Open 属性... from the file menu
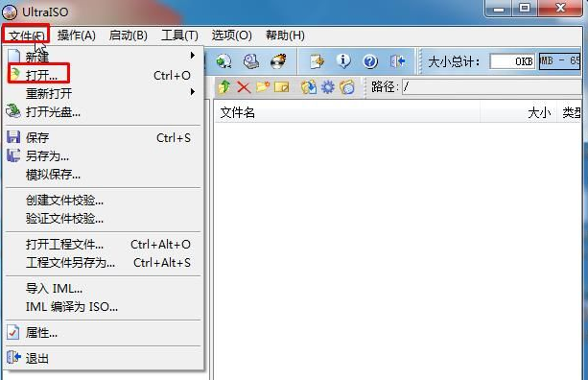The image size is (588, 380). click(x=104, y=333)
